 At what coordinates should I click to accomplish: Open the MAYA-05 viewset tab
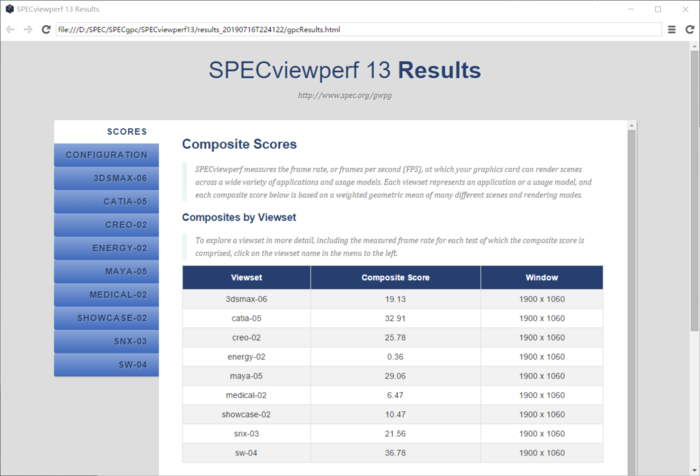[106, 271]
